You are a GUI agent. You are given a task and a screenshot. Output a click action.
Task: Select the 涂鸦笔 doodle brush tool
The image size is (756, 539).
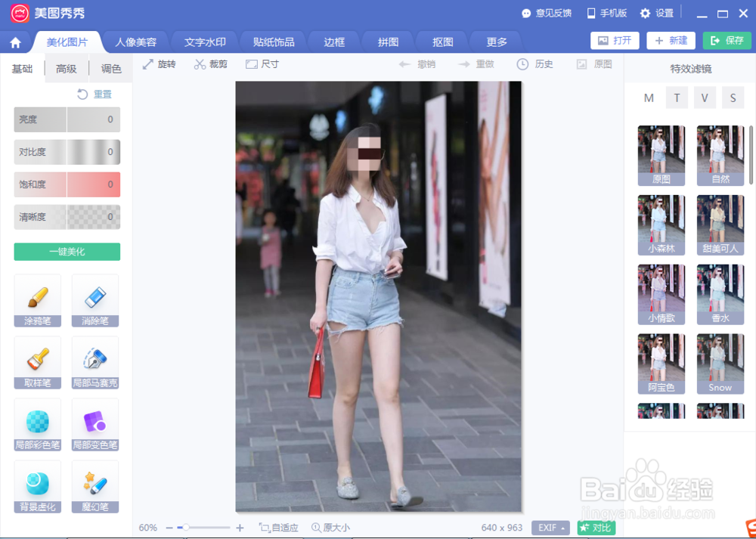38,301
